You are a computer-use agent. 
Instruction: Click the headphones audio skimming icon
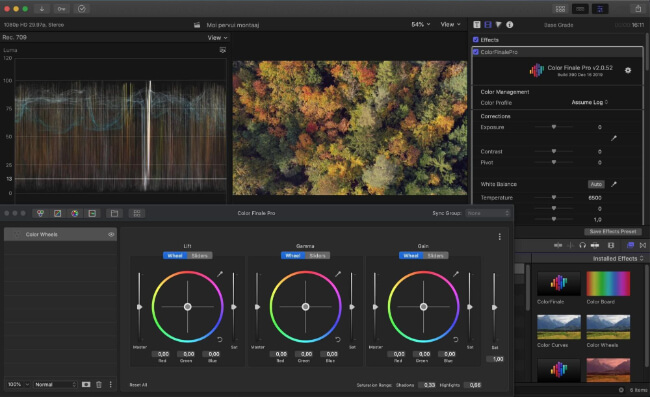point(582,245)
